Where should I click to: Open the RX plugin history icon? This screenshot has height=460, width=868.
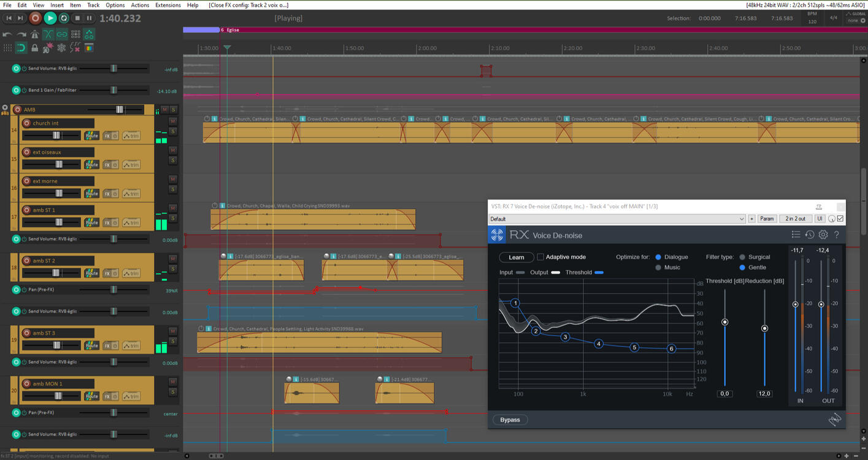point(810,235)
